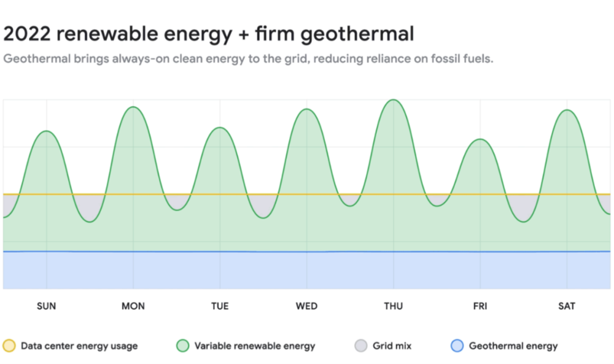
Task: Toggle the Geothermal energy legend label
Action: (513, 346)
